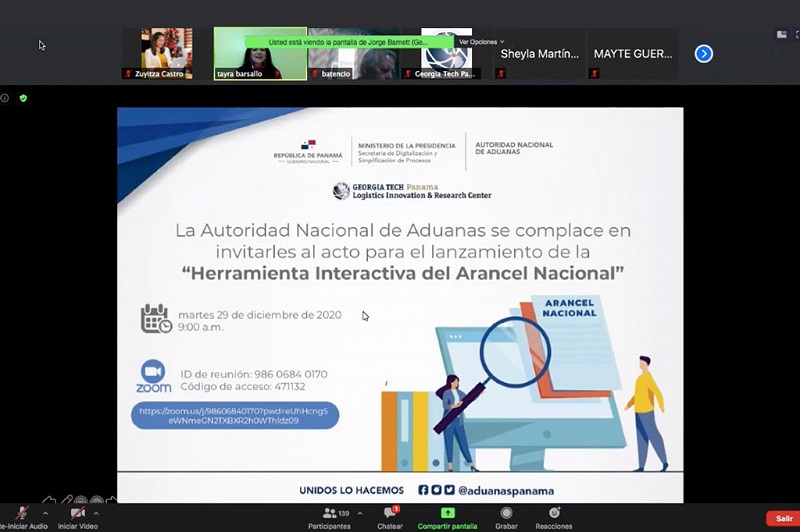
Task: Show next participants with blue arrow button
Action: [704, 54]
